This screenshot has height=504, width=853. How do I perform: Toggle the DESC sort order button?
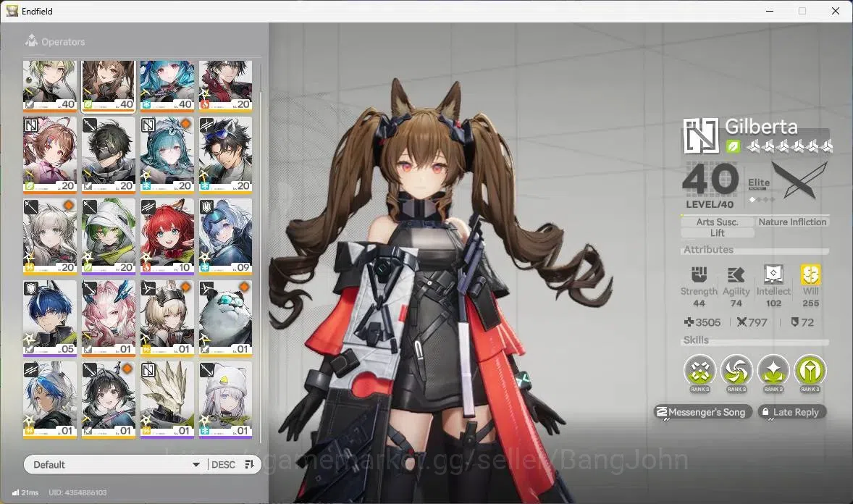tap(233, 464)
